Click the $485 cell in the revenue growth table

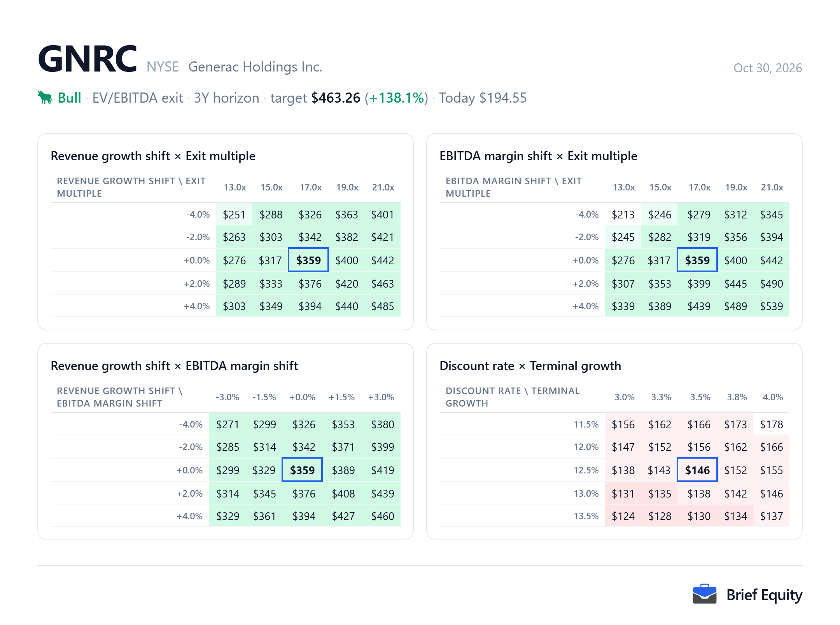383,306
